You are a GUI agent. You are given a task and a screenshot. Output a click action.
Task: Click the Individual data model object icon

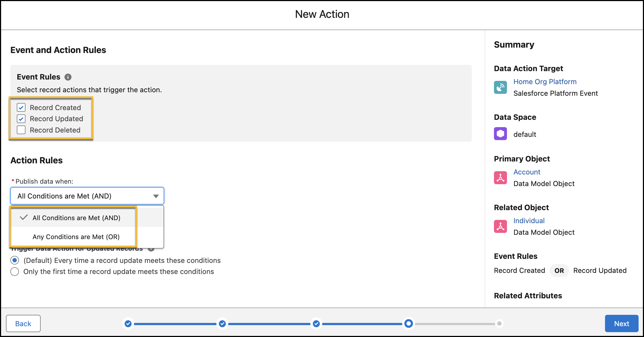(500, 226)
